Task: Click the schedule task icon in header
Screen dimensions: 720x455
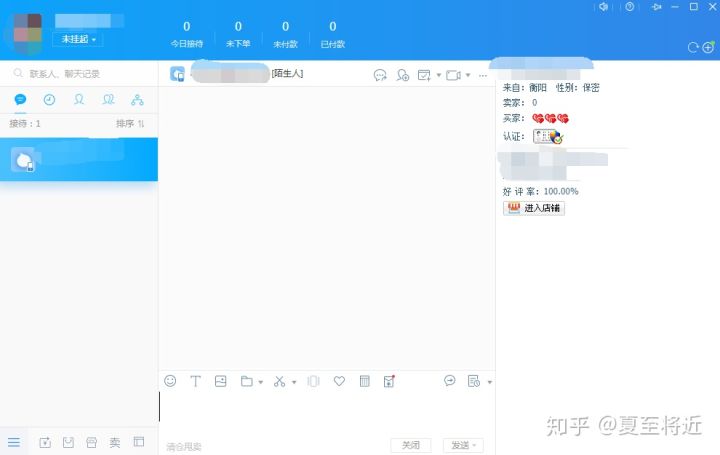Action: coord(424,75)
